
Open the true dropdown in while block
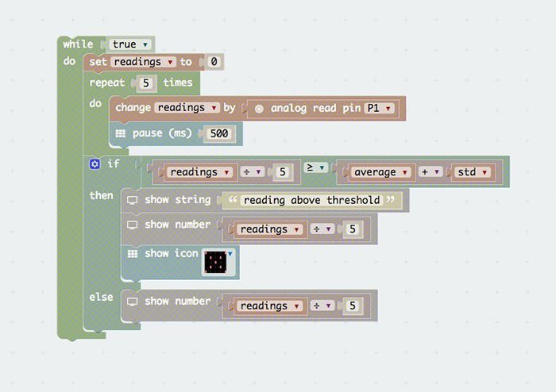(129, 44)
